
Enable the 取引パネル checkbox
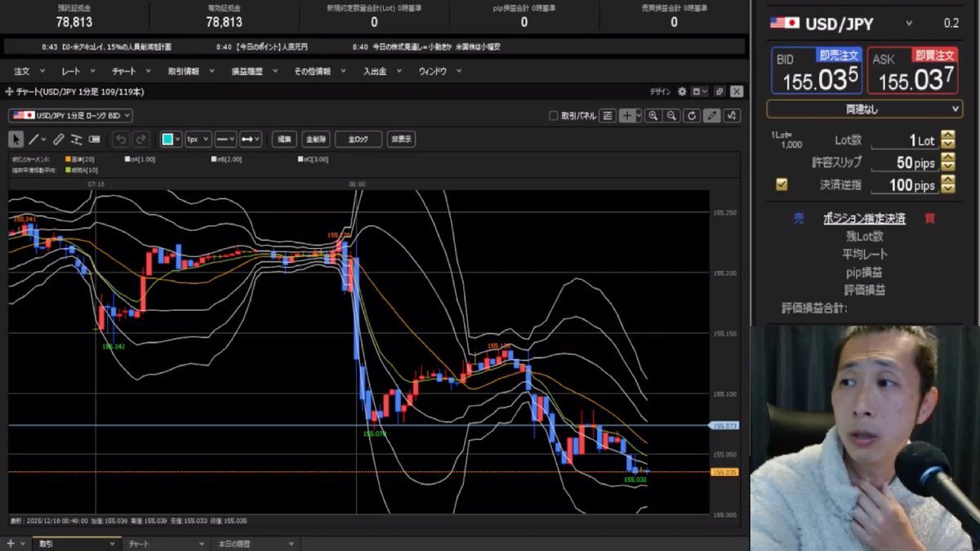pyautogui.click(x=554, y=116)
